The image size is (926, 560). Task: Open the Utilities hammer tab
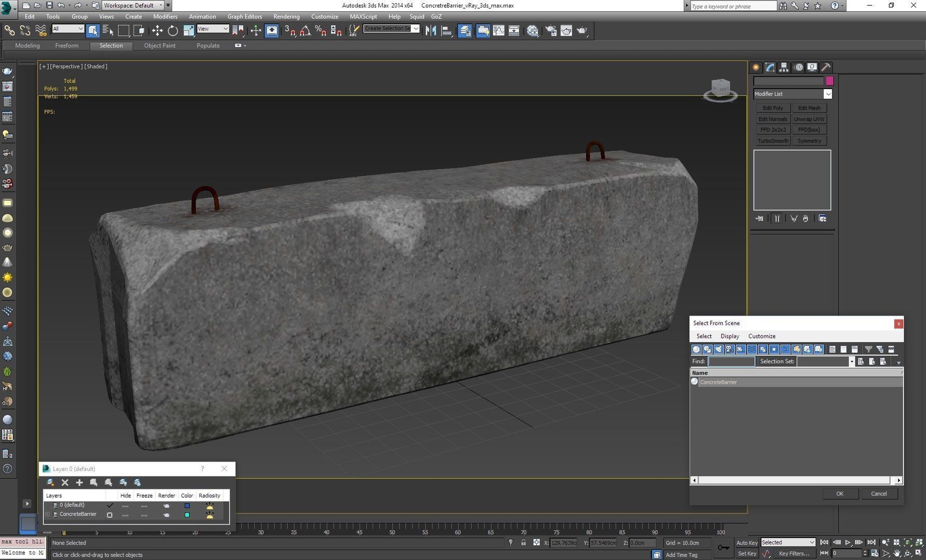pyautogui.click(x=826, y=67)
